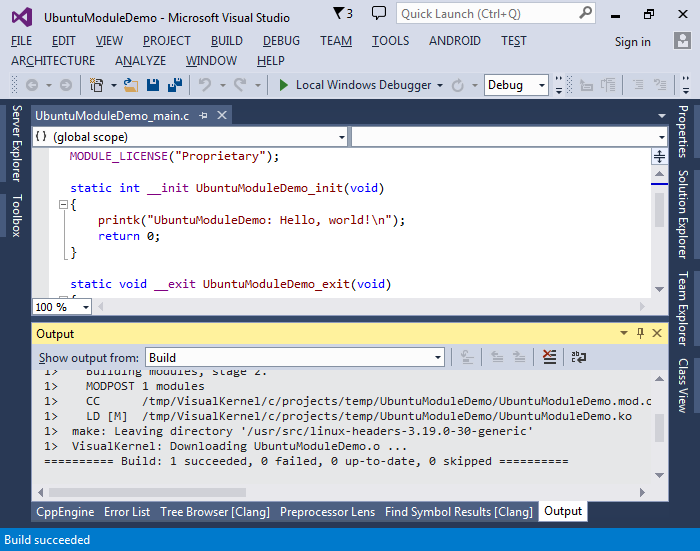Close the UbuntuModuleDemo_main.c tab

[221, 115]
